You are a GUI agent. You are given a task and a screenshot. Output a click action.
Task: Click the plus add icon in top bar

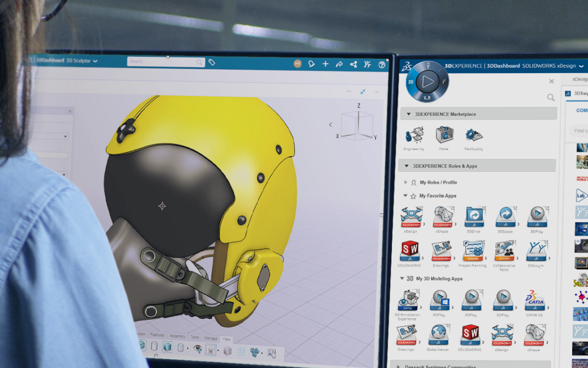(x=326, y=64)
